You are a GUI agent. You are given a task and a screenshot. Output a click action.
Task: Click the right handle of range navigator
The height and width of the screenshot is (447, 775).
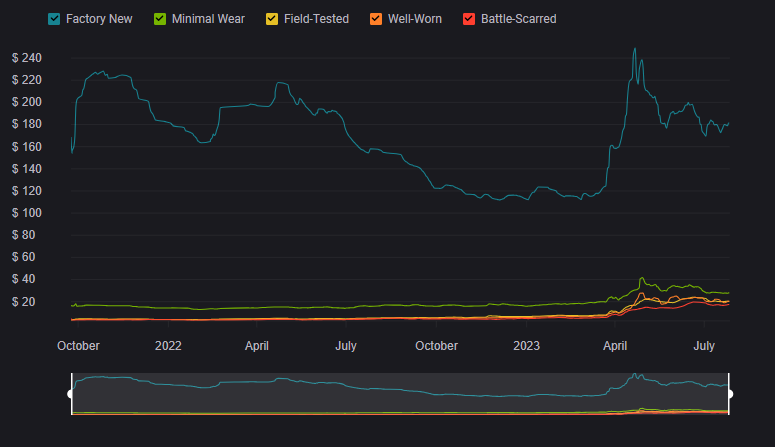click(729, 394)
